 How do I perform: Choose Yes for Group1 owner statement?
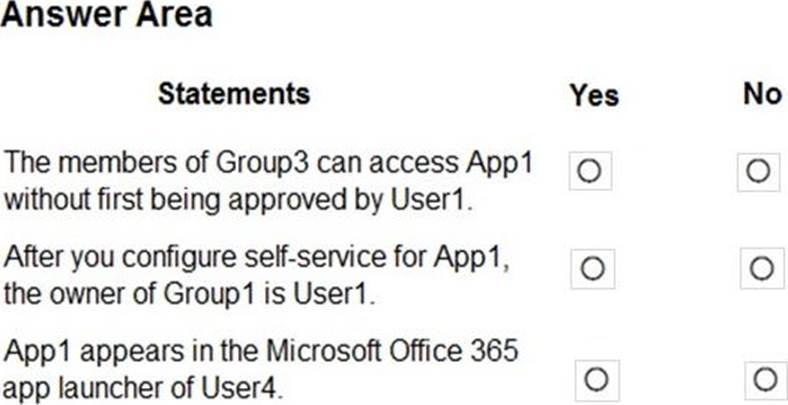591,268
